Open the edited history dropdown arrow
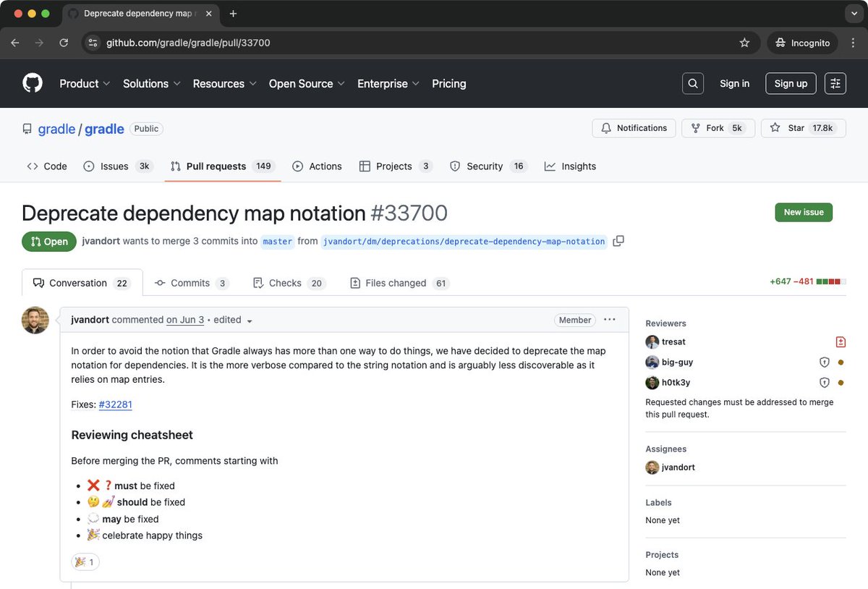 (250, 321)
